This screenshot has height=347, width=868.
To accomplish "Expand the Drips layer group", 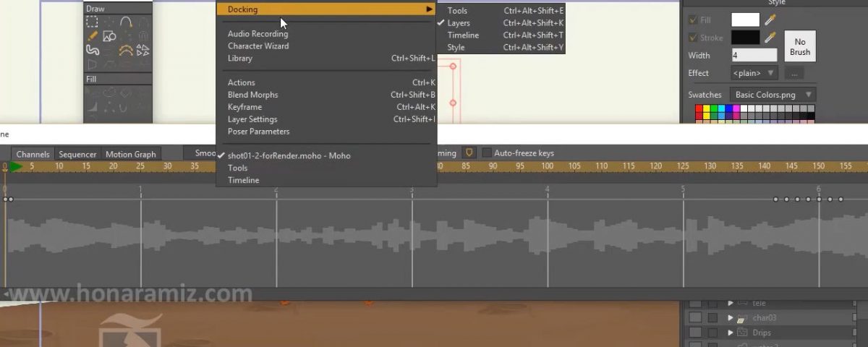I will click(x=730, y=333).
